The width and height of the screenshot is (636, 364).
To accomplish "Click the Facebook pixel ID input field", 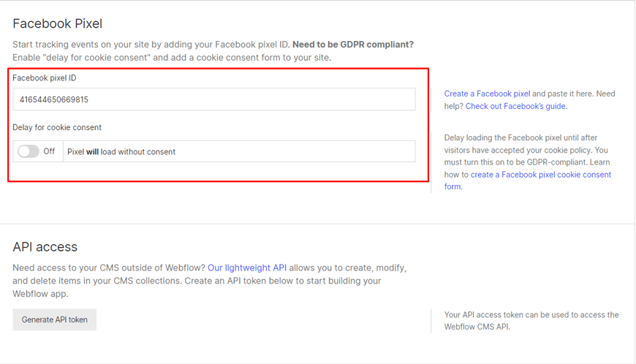I will pos(213,99).
